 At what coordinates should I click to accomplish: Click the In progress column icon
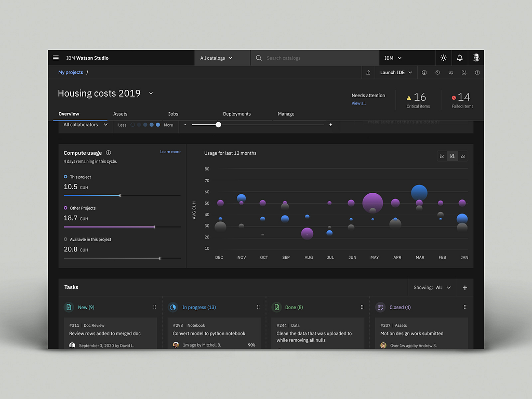(173, 307)
